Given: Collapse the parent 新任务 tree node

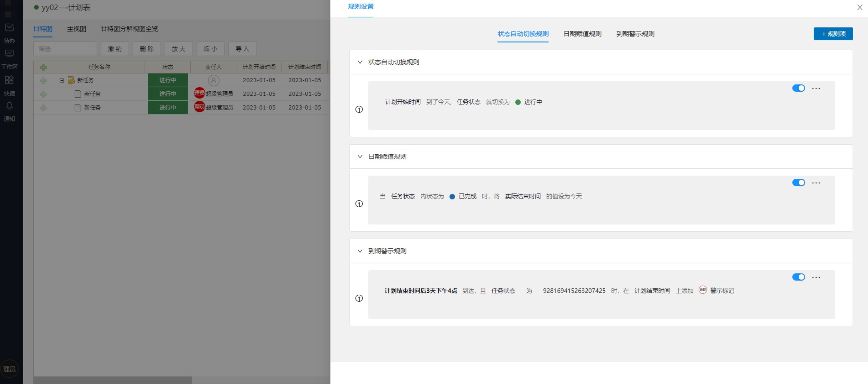Looking at the screenshot, I should click(62, 80).
